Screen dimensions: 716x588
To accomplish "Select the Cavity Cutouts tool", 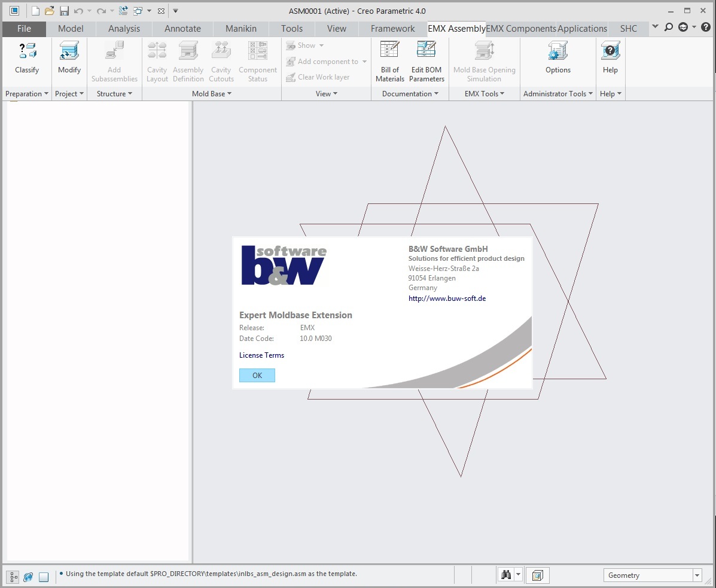I will point(221,62).
